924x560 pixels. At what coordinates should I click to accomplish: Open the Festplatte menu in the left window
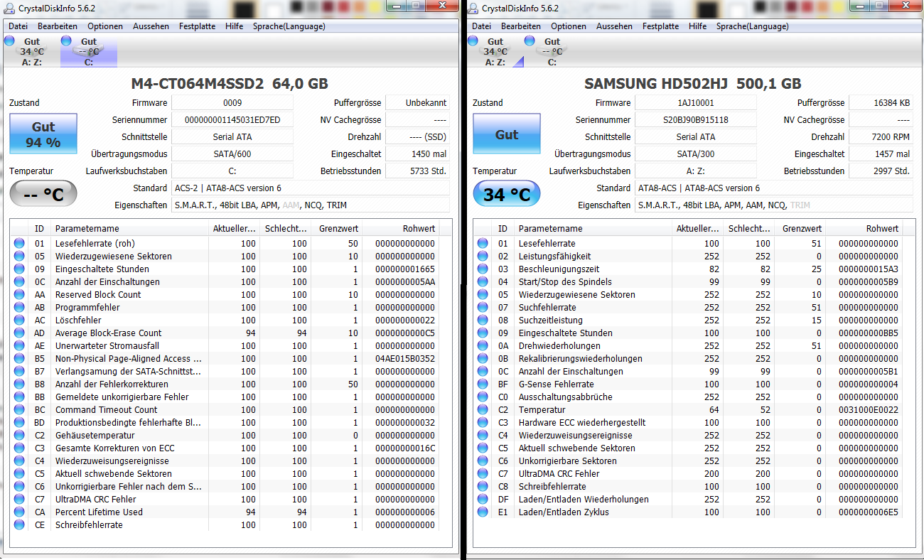pos(197,26)
